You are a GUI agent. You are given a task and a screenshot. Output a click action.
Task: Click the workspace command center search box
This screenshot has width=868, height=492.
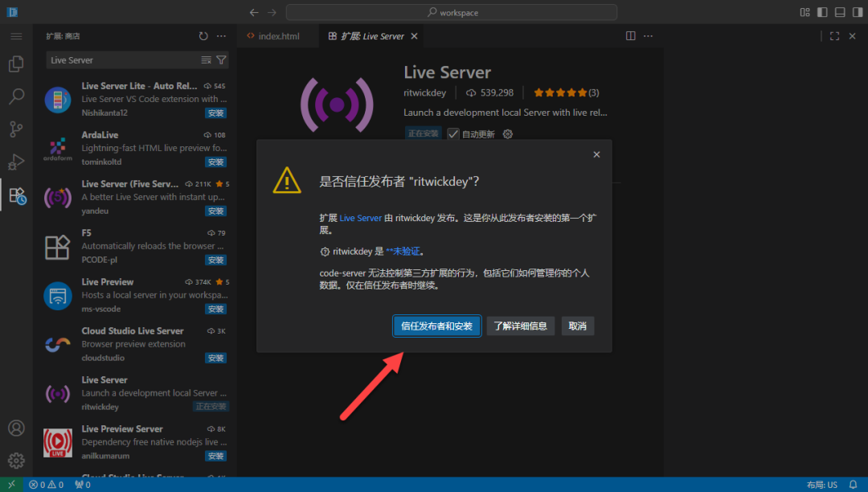[x=451, y=12]
